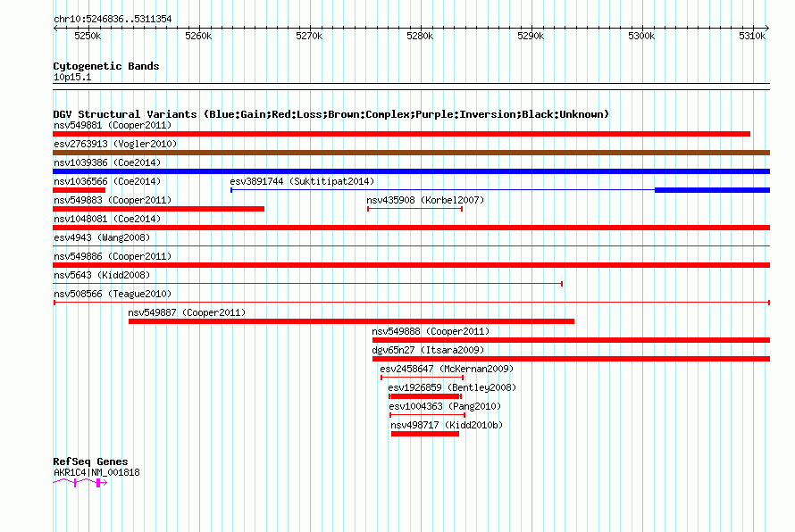Click the esv4943 (Wang2008) label
Viewport: 795px width, 532px height.
point(102,237)
